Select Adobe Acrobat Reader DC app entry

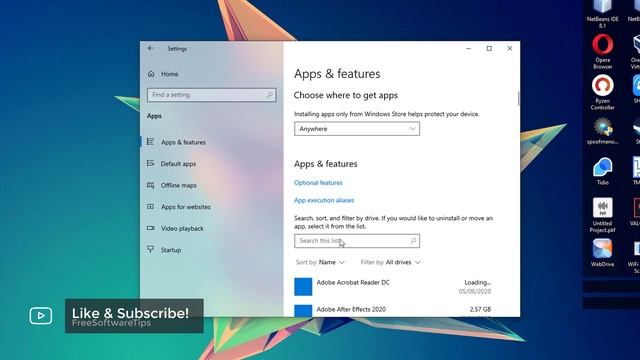coord(393,287)
